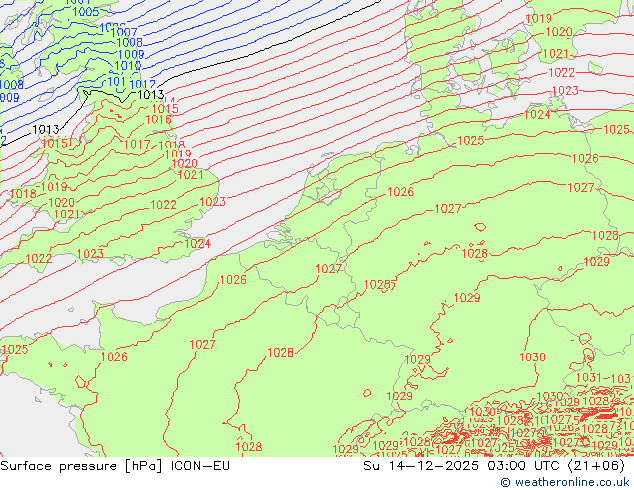
Task: Click the blue 1017 isobar label
Action: (x=143, y=84)
